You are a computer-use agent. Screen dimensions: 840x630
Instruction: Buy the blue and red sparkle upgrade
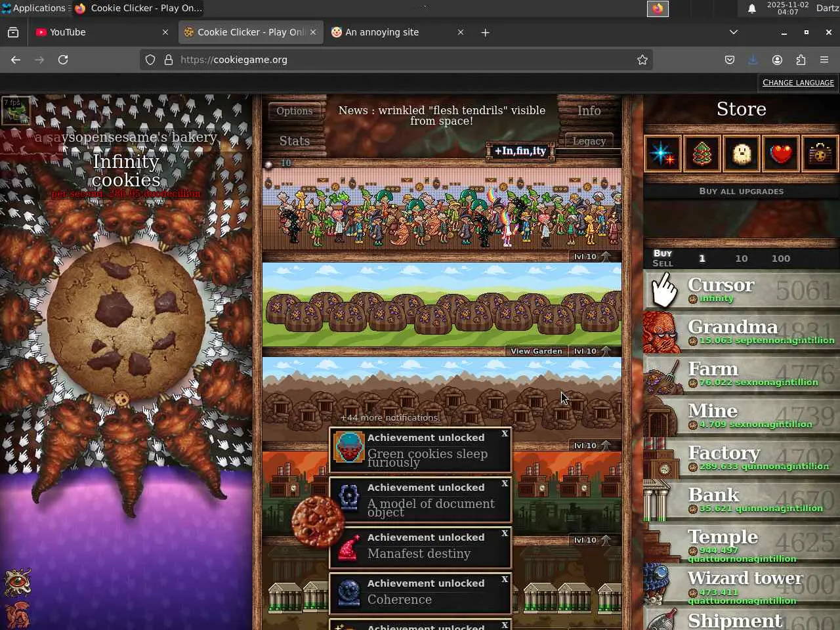tap(663, 154)
